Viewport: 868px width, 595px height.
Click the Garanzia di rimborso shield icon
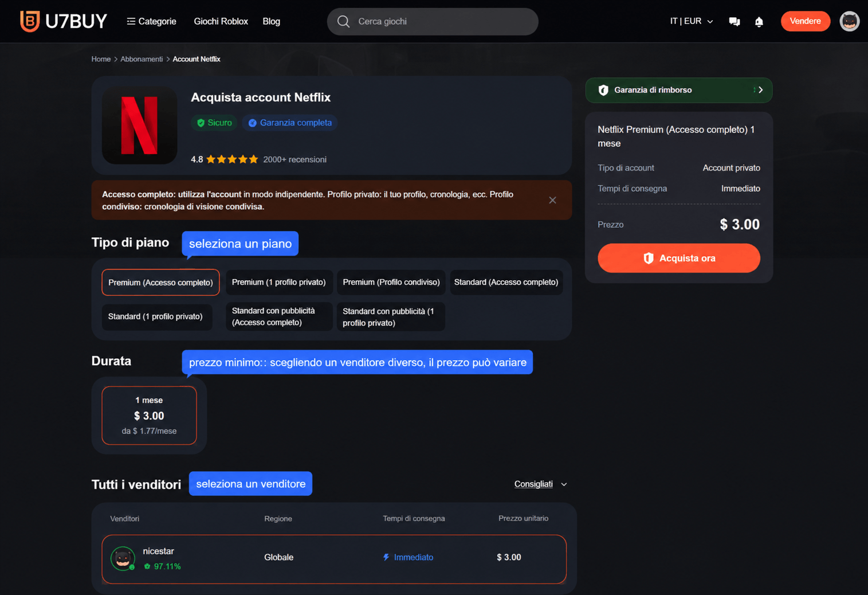click(603, 90)
